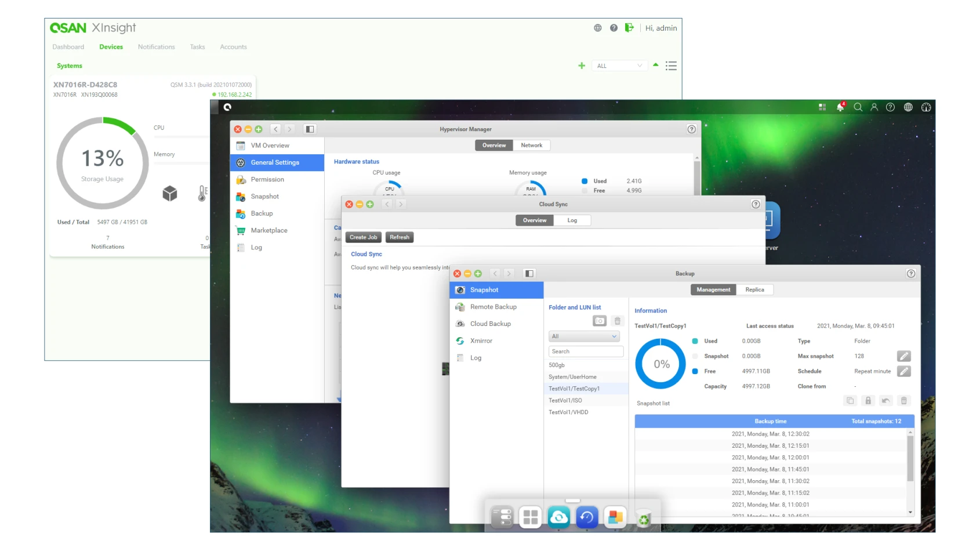This screenshot has height=551, width=980.
Task: Select System/UserHome in folder list
Action: coord(586,377)
